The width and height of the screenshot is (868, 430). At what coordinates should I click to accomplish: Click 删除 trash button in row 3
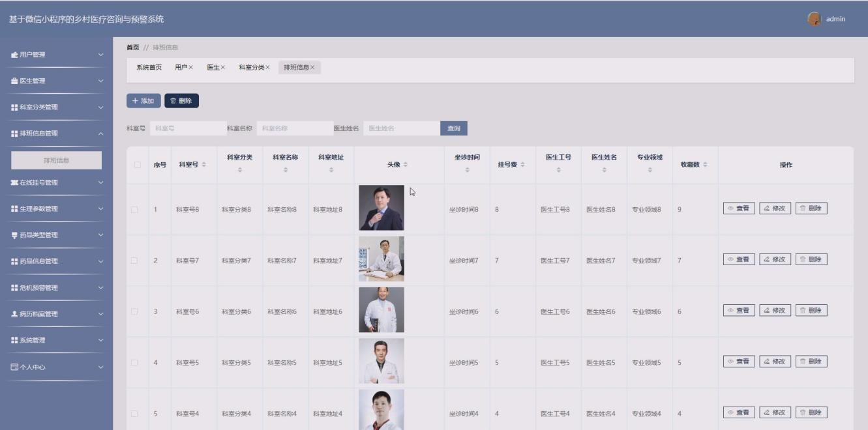click(811, 310)
